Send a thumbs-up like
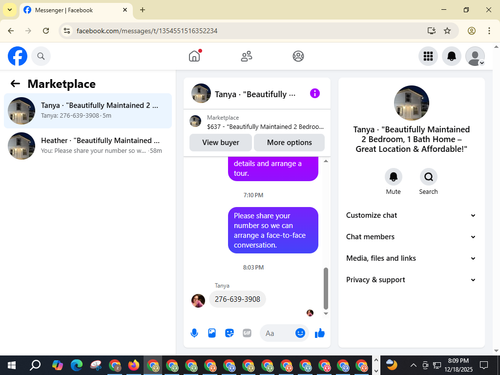500x375 pixels. [x=320, y=333]
